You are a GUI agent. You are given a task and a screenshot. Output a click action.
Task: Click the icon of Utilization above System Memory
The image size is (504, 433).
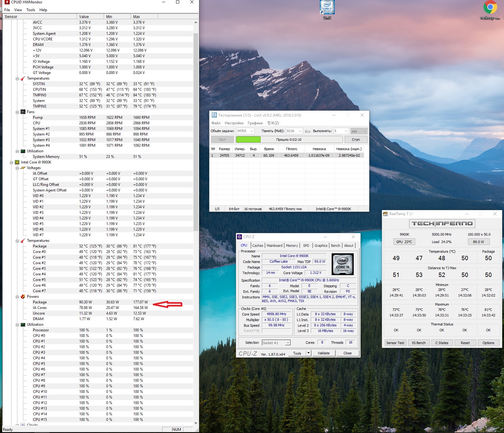click(23, 151)
